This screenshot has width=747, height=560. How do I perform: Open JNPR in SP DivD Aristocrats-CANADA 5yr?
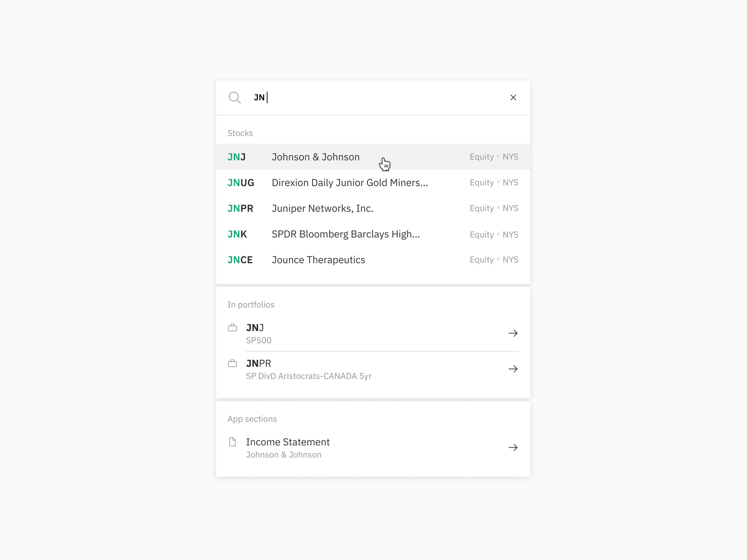pos(373,369)
